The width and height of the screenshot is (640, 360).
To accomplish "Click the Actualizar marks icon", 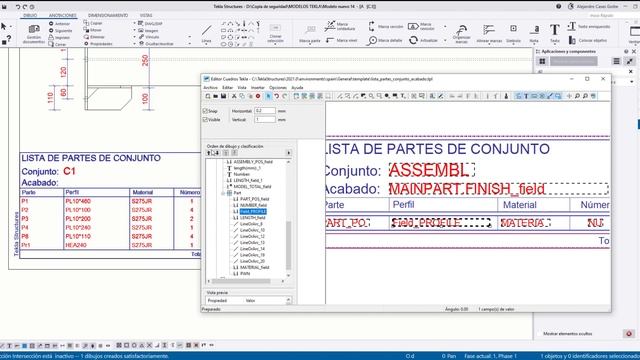I will (413, 40).
